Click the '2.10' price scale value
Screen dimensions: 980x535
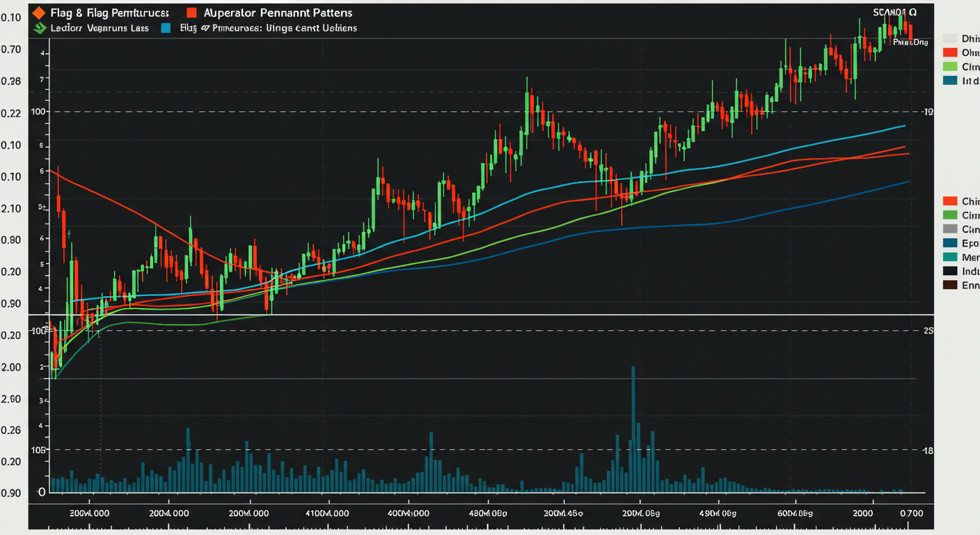(x=11, y=208)
